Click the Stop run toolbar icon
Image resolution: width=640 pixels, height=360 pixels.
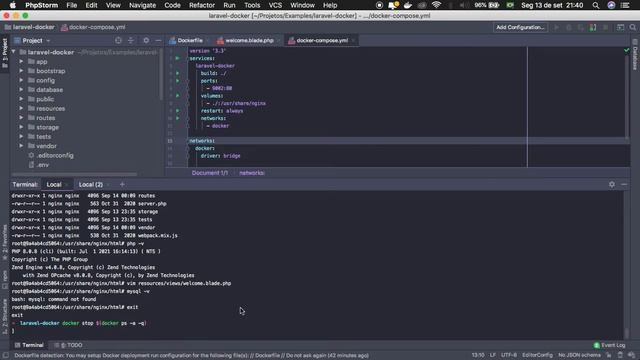pos(605,27)
